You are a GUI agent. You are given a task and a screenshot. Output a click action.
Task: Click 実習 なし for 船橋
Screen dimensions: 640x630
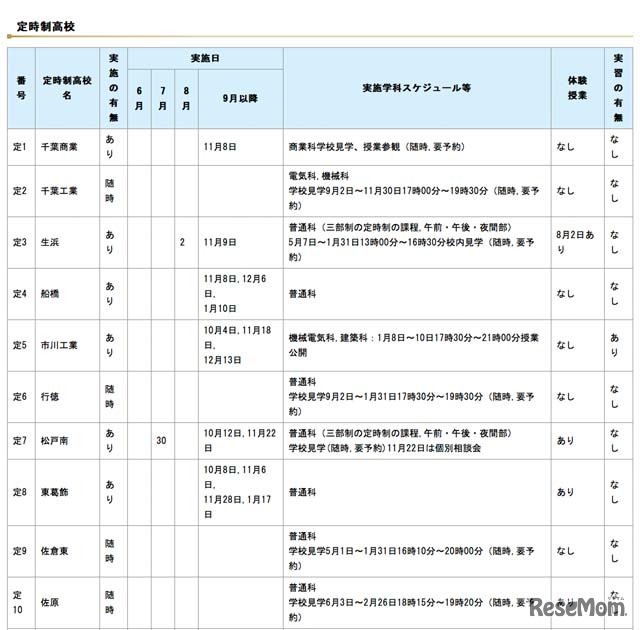615,293
